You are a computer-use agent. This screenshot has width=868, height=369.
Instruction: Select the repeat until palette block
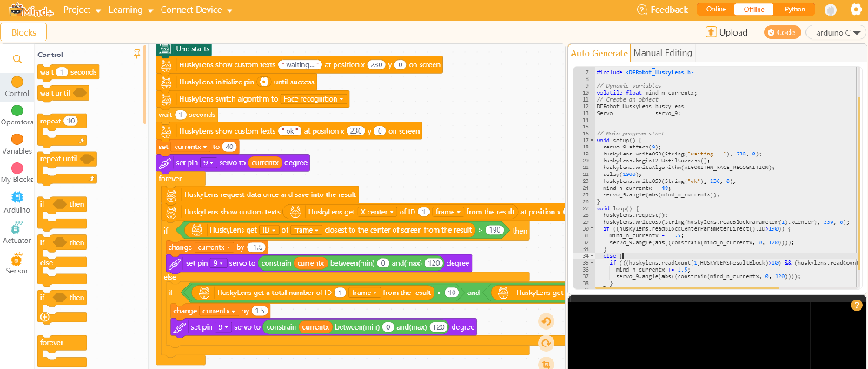pos(67,160)
